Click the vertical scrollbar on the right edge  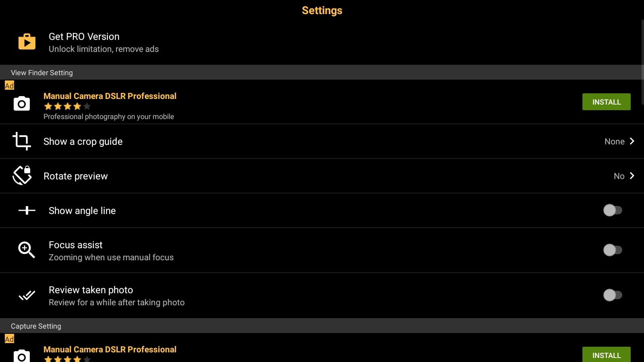coord(643,62)
